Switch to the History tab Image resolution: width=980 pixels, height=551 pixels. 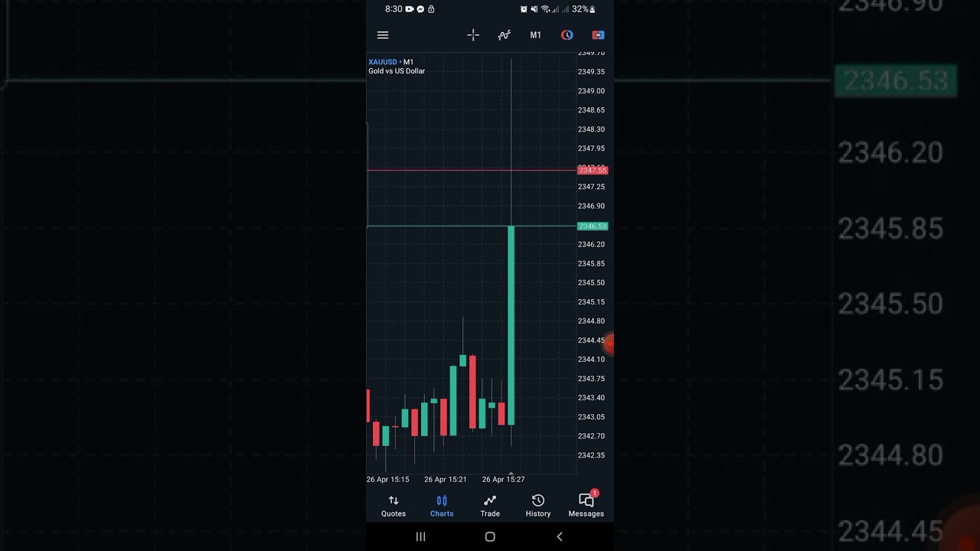(538, 506)
